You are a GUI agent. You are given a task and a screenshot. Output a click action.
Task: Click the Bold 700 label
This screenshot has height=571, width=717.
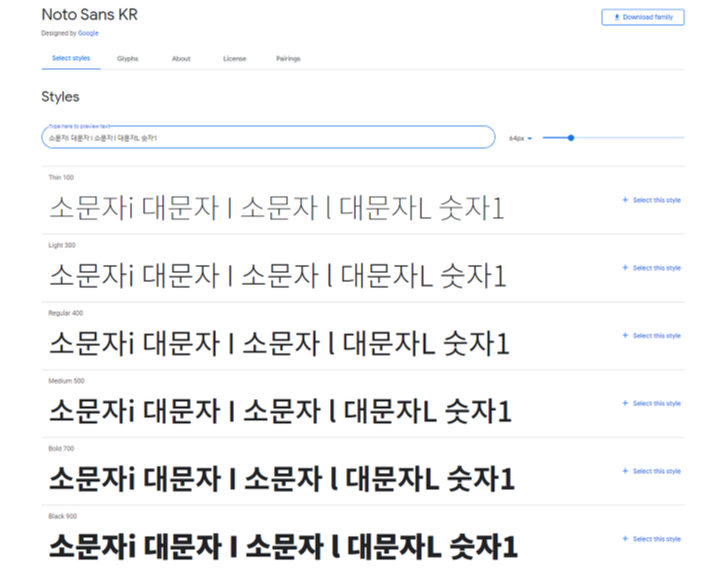click(x=61, y=448)
